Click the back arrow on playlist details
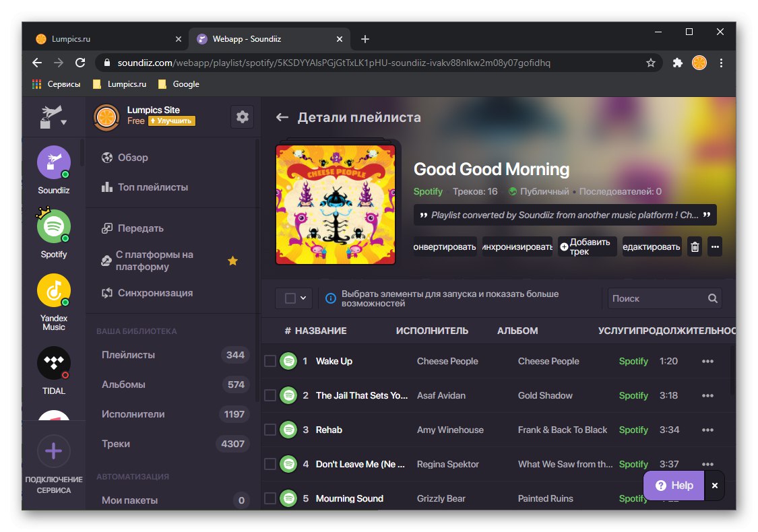The height and width of the screenshot is (532, 758). point(282,117)
